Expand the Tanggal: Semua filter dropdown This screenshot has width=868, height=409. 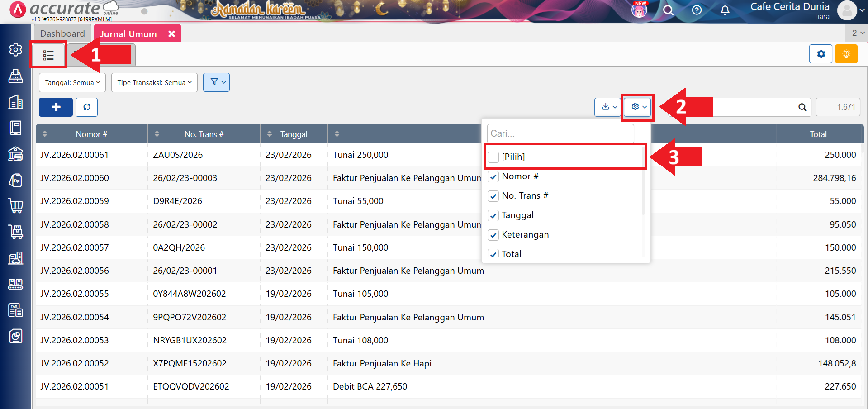click(x=72, y=82)
